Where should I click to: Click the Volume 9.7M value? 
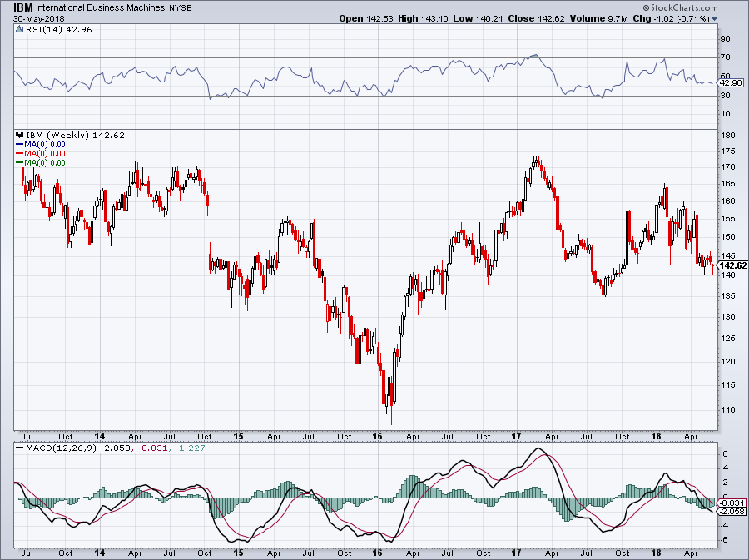coord(598,18)
